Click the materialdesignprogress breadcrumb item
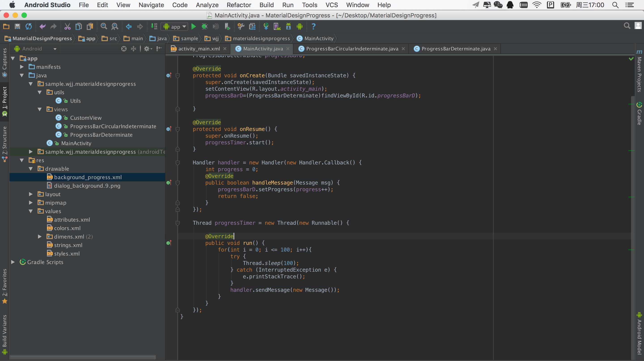 (x=258, y=38)
